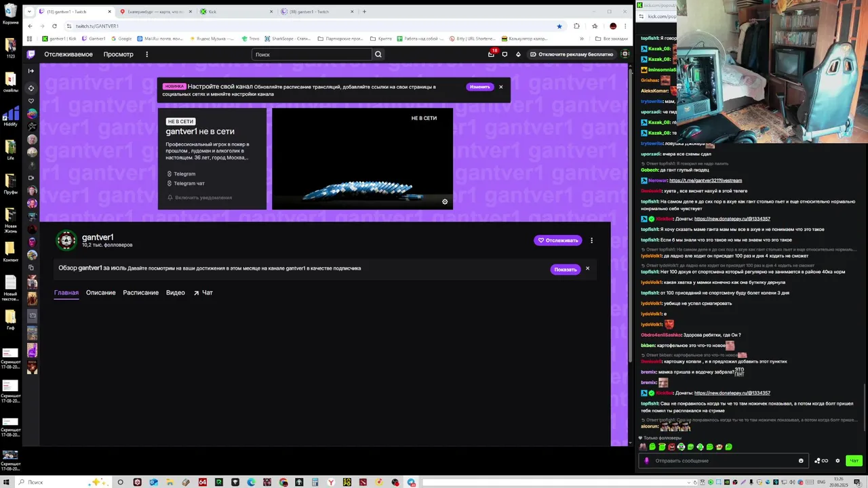Viewport: 868px width, 488px height.
Task: Click the address bar with twitch.tv/GANTVER1
Action: tap(315, 26)
